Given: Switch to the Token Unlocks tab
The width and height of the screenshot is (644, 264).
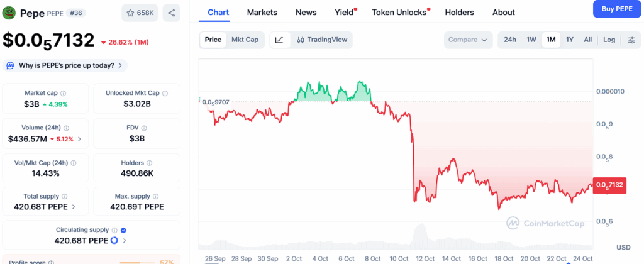Looking at the screenshot, I should [399, 13].
